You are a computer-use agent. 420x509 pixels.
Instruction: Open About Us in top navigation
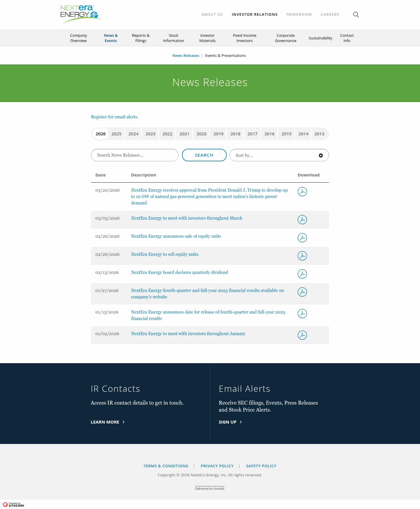(x=212, y=15)
